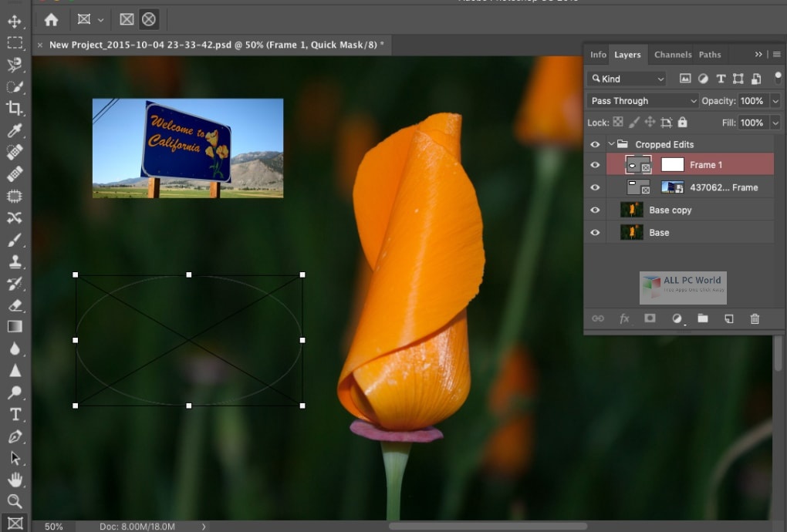Switch to the Info tab
787x532 pixels.
pyautogui.click(x=598, y=54)
